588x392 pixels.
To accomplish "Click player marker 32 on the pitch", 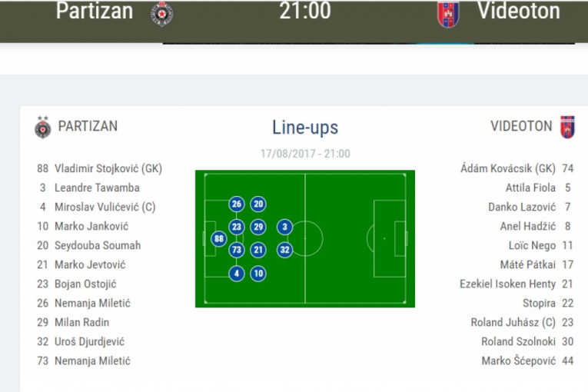I will (284, 250).
